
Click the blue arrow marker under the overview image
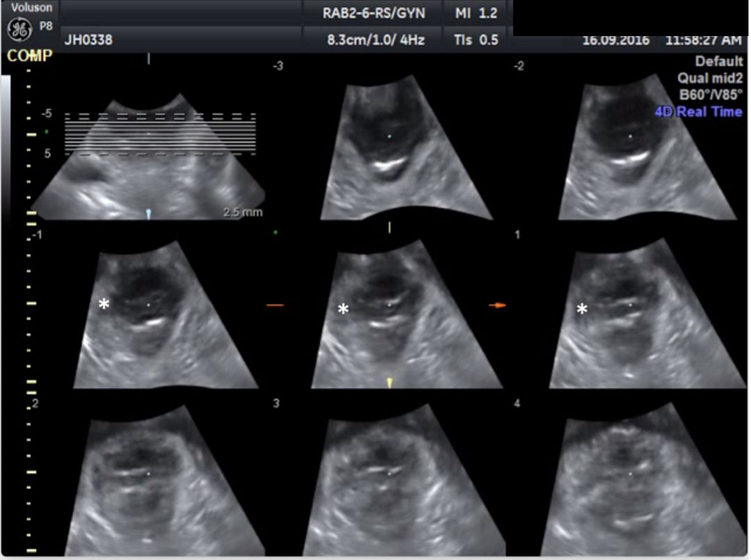[149, 214]
